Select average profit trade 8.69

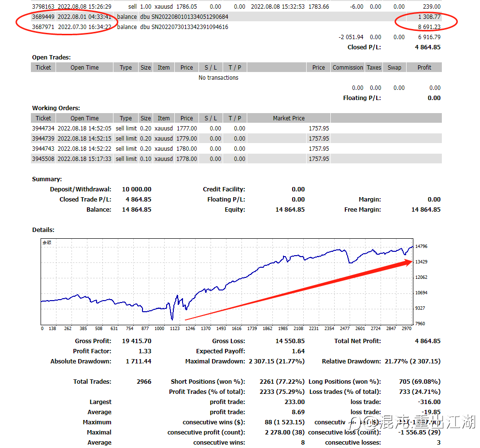(298, 412)
